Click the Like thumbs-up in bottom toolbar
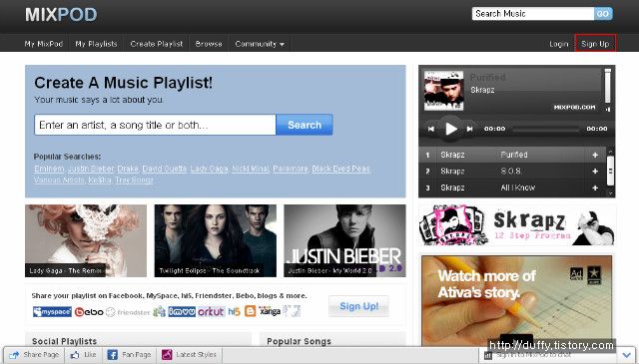The width and height of the screenshot is (639, 364). tap(84, 355)
